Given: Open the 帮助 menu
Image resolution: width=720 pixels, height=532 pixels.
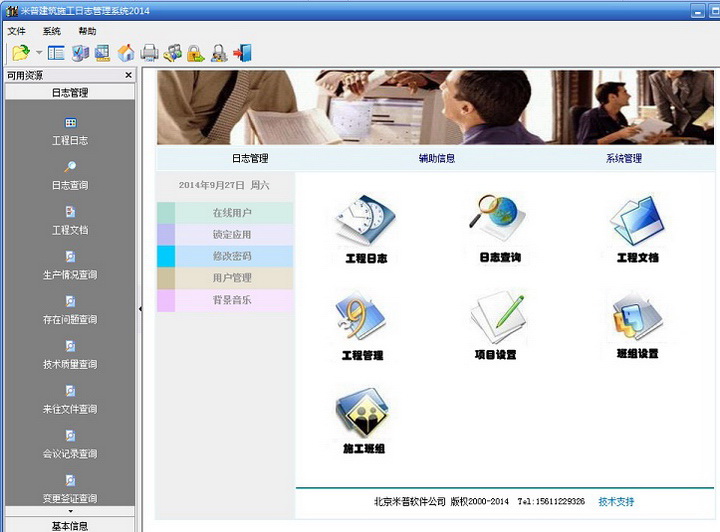Looking at the screenshot, I should coord(87,31).
